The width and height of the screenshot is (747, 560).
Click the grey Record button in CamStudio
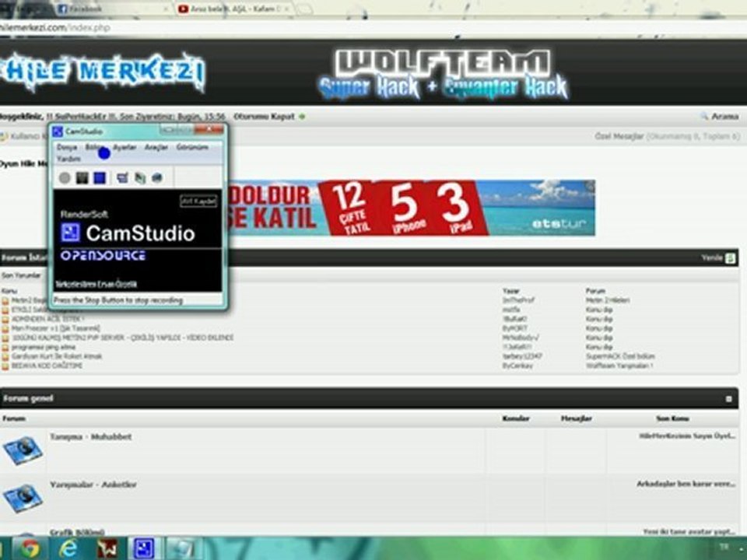(x=65, y=177)
